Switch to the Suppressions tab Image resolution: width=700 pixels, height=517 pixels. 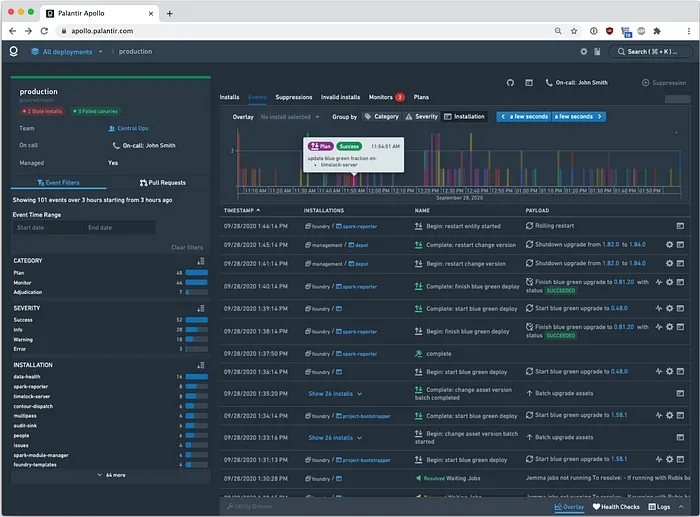(x=294, y=97)
